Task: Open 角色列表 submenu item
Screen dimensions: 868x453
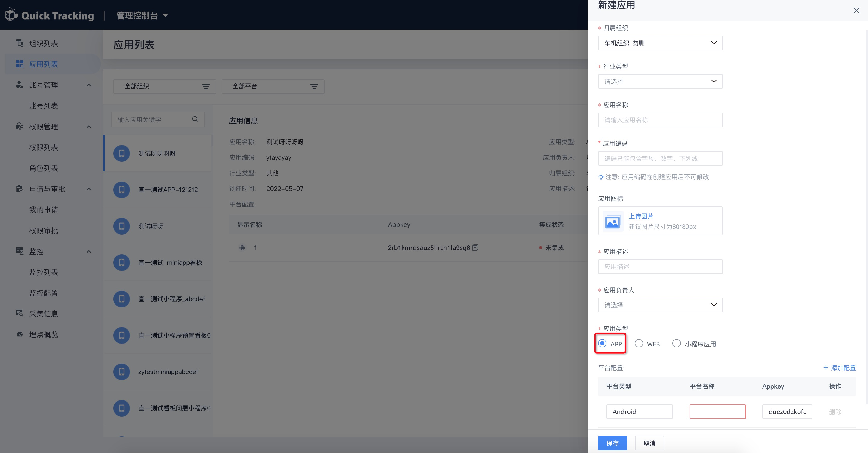Action: pyautogui.click(x=43, y=168)
